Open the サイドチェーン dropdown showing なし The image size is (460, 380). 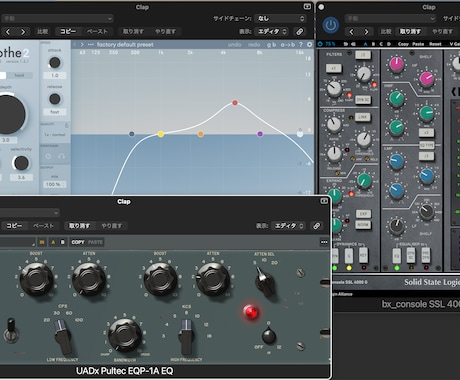click(x=280, y=18)
